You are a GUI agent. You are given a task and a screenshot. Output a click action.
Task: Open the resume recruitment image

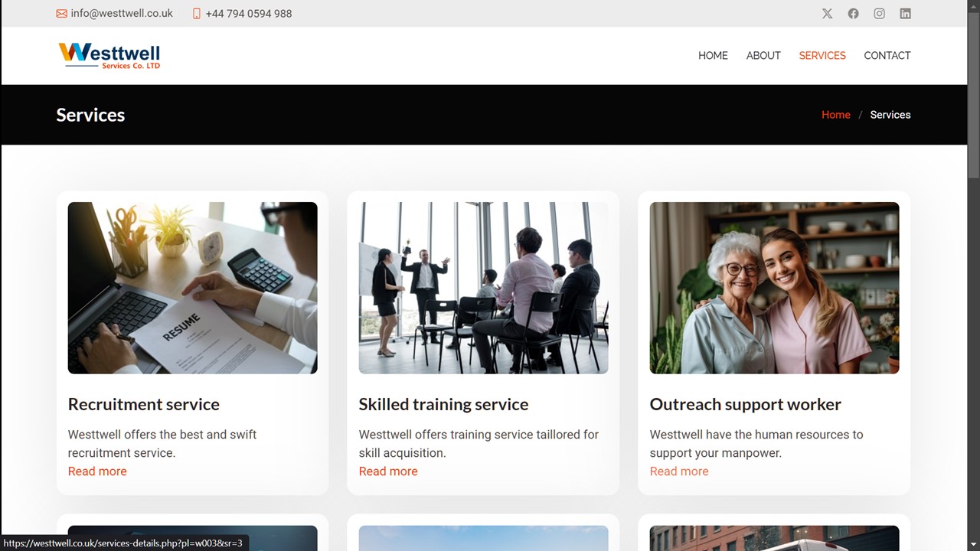(193, 288)
